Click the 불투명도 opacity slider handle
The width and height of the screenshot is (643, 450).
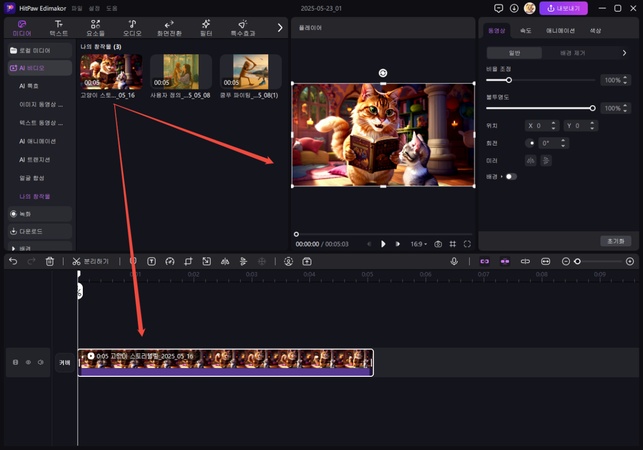pyautogui.click(x=592, y=108)
